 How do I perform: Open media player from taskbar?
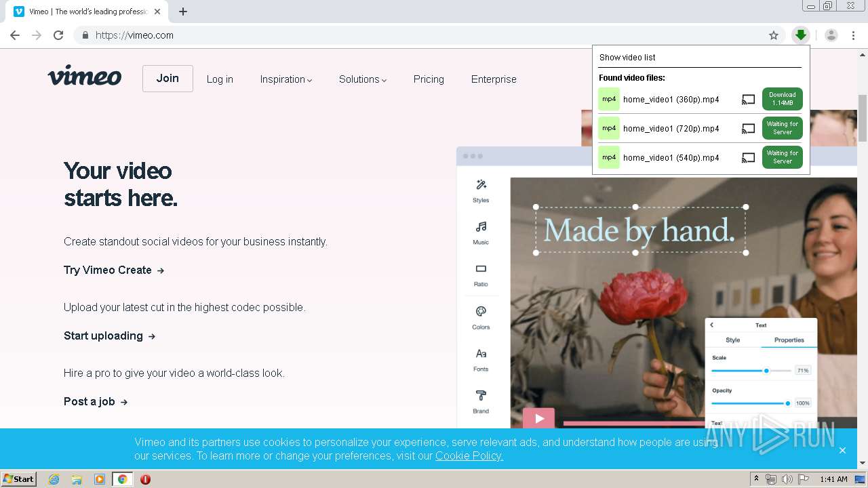click(x=100, y=479)
